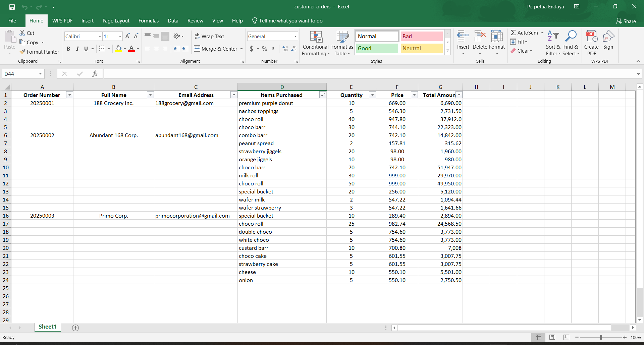Screen dimensions: 644x345
Task: Add a new sheet with plus icon
Action: (x=75, y=328)
